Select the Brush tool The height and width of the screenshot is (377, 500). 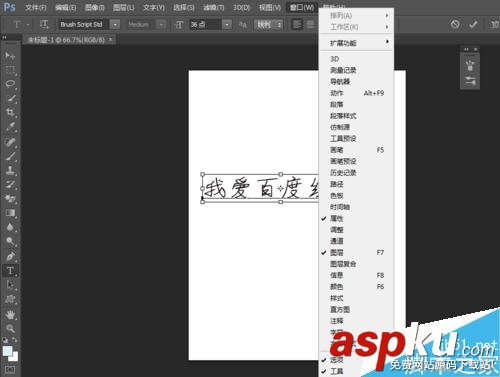pyautogui.click(x=10, y=156)
